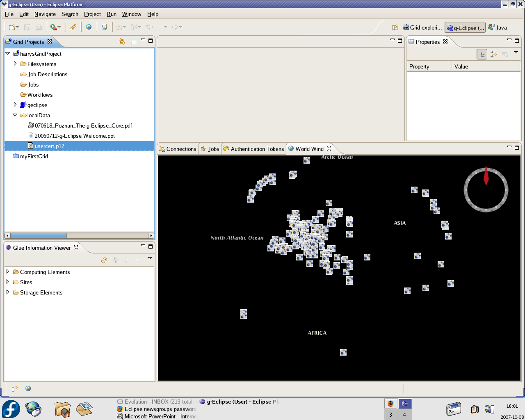Image resolution: width=525 pixels, height=420 pixels.
Task: Toggle Show Advanced Properties icon
Action: click(493, 54)
